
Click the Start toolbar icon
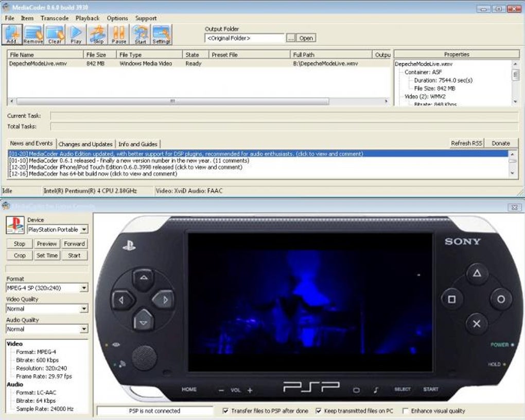(x=141, y=34)
